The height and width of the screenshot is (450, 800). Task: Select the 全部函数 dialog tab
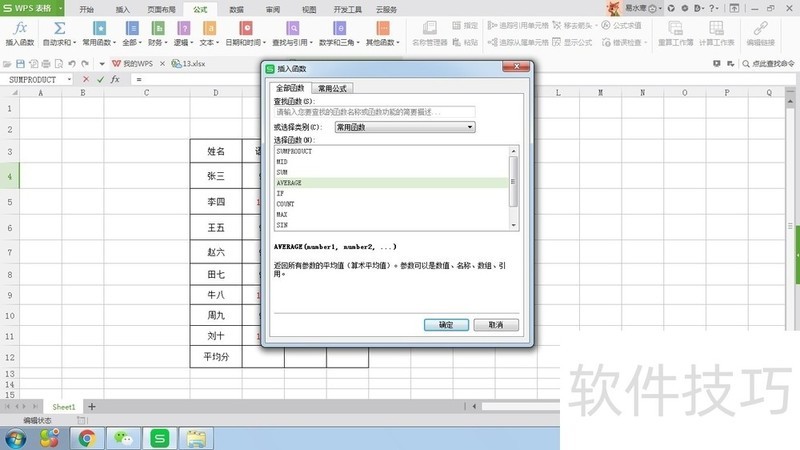290,88
